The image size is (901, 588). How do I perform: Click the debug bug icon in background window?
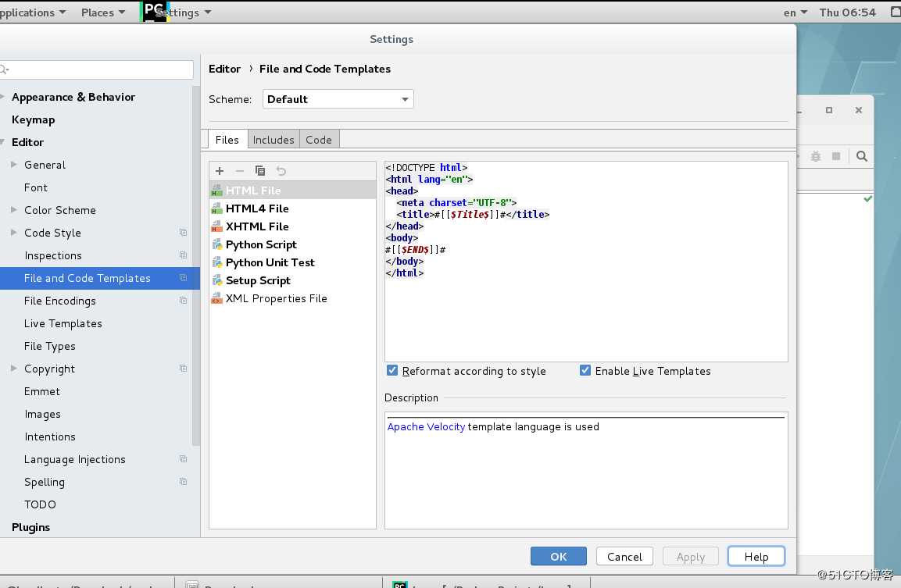815,156
